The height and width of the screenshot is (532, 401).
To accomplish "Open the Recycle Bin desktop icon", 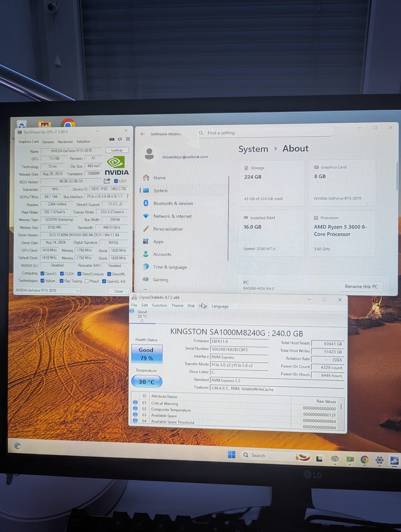I will (21, 124).
